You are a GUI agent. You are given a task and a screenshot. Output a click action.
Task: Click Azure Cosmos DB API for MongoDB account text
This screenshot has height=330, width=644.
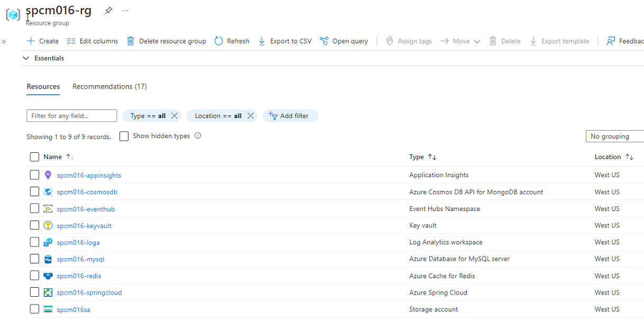(476, 192)
